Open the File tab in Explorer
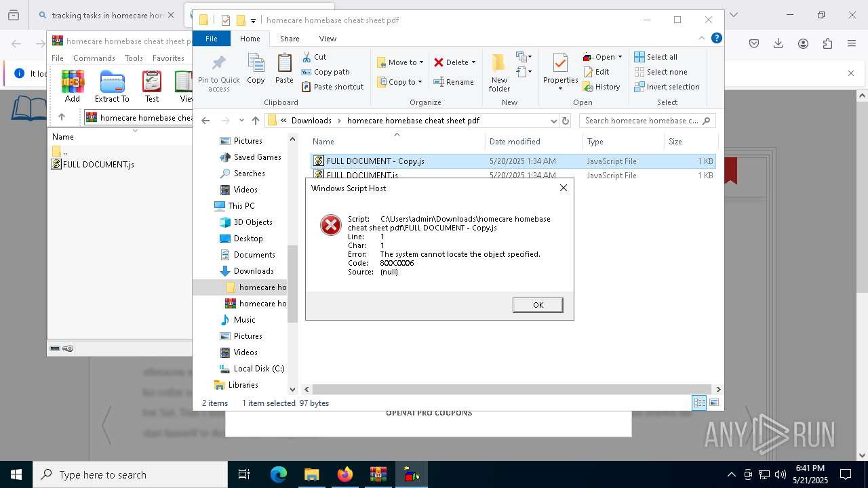Screen dimensions: 868x488 [x=212, y=39]
